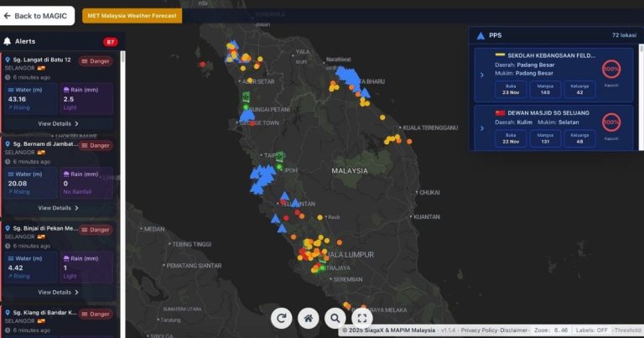The width and height of the screenshot is (644, 338).
Task: Click the blue PPS triangle icon
Action: [x=480, y=36]
